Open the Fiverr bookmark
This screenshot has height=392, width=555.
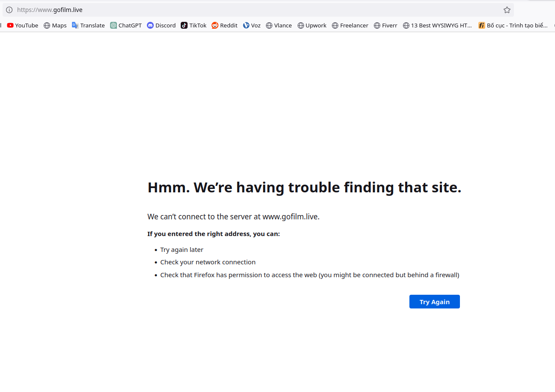point(385,25)
